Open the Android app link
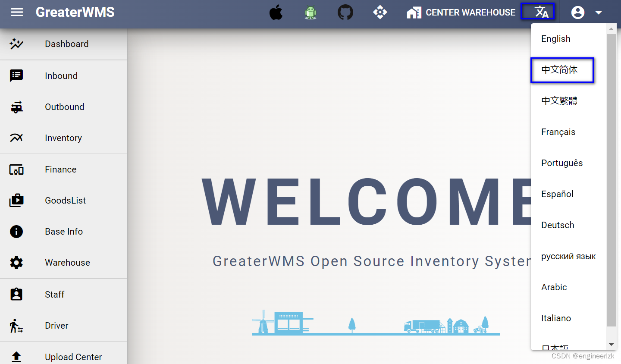 coord(310,13)
